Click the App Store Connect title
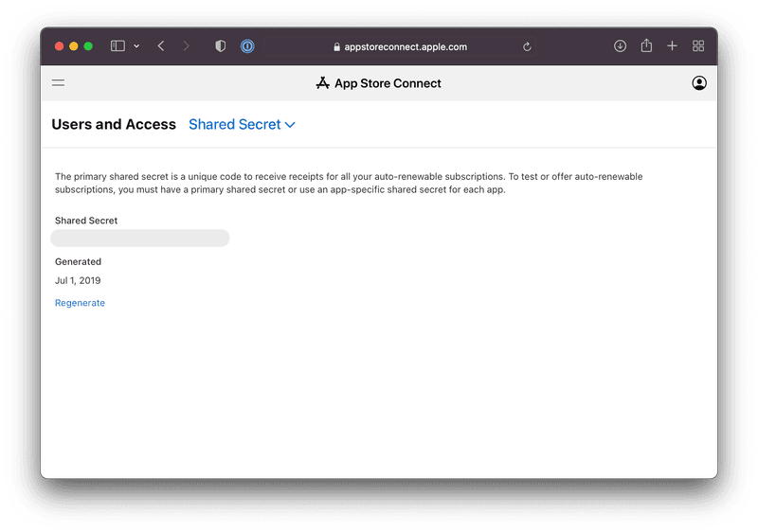Image resolution: width=758 pixels, height=532 pixels. [x=388, y=83]
